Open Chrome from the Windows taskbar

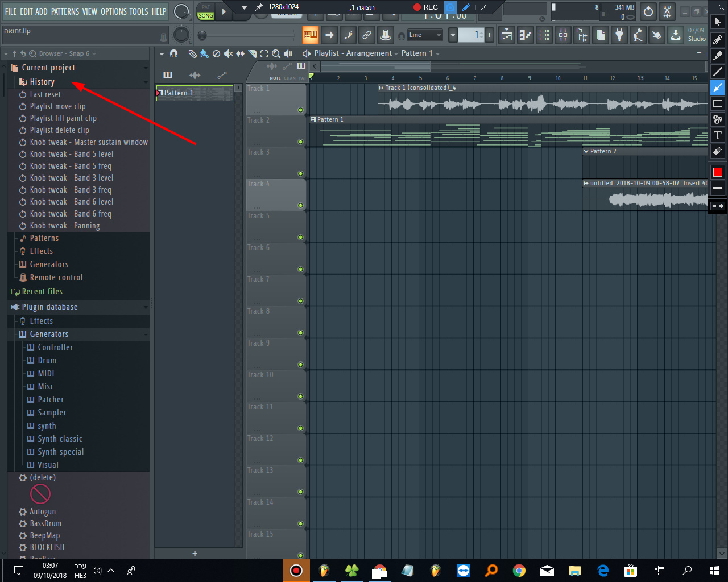click(x=519, y=571)
